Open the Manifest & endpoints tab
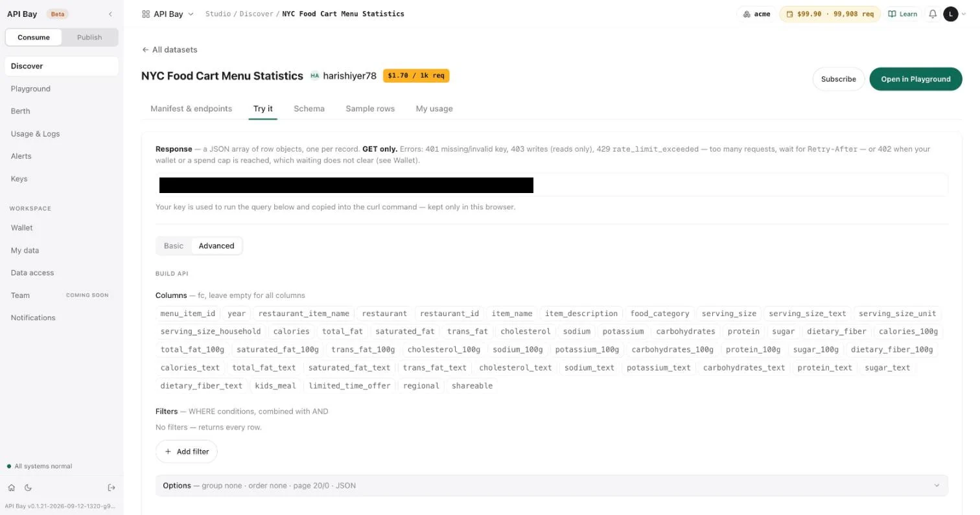980x515 pixels. click(x=191, y=108)
